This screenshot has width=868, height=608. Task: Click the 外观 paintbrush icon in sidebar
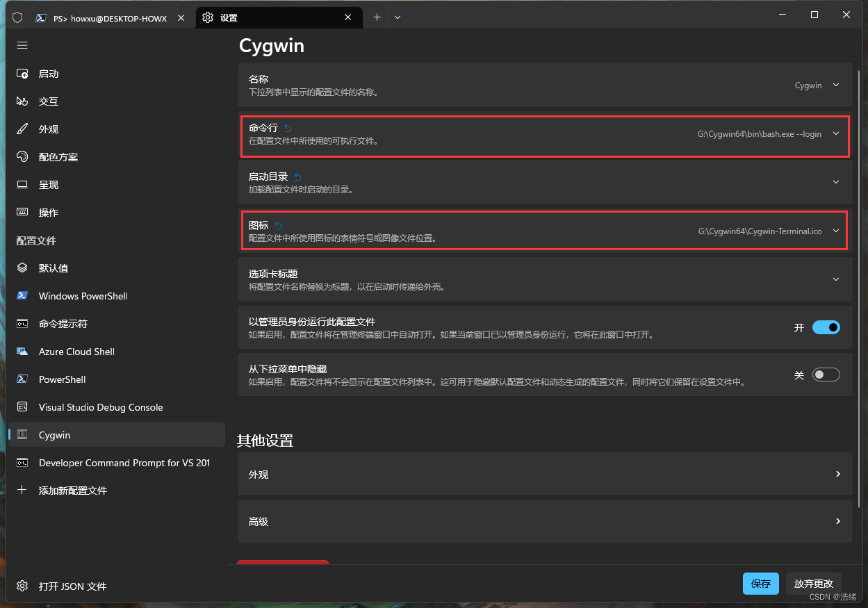[x=22, y=129]
